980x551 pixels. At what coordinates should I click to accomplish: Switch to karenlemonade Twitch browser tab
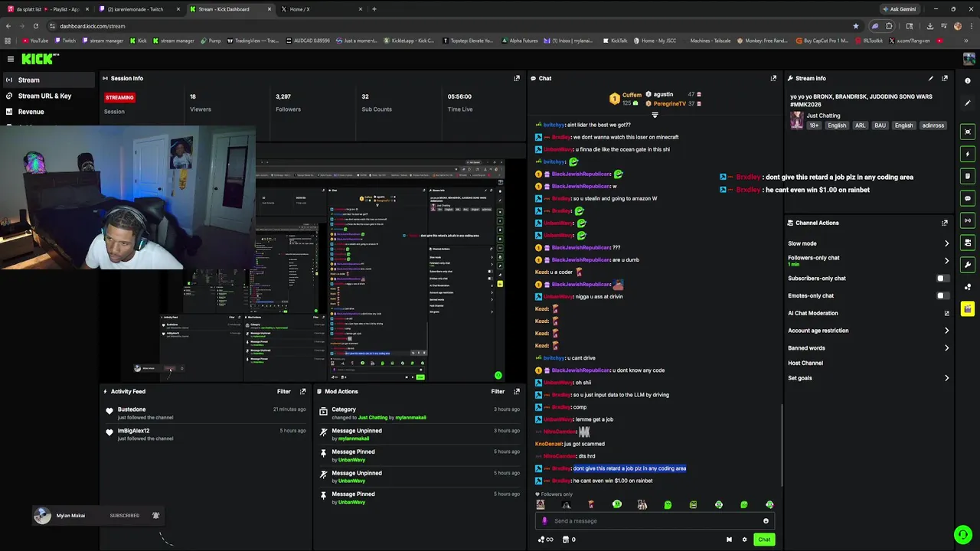point(138,9)
